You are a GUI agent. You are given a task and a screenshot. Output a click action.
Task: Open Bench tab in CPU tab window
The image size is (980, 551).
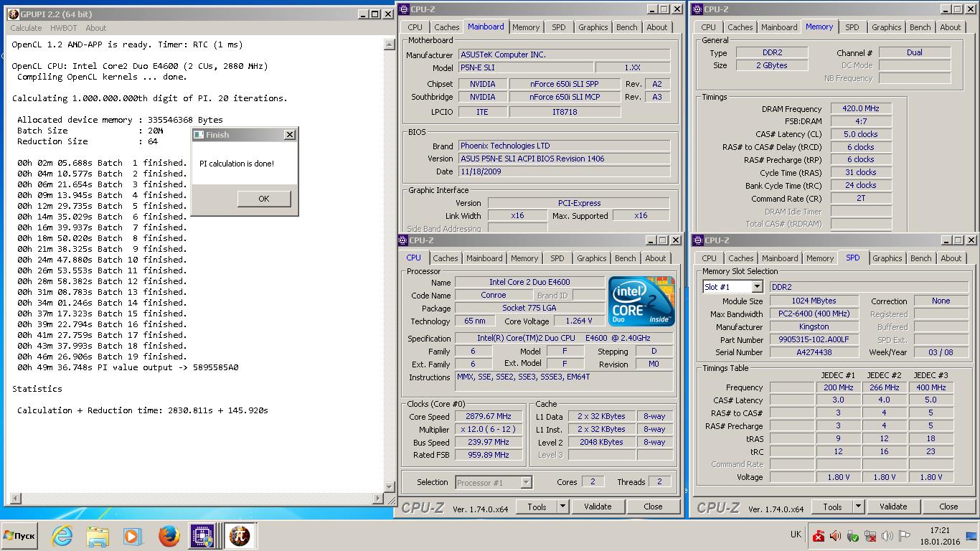[x=625, y=258]
